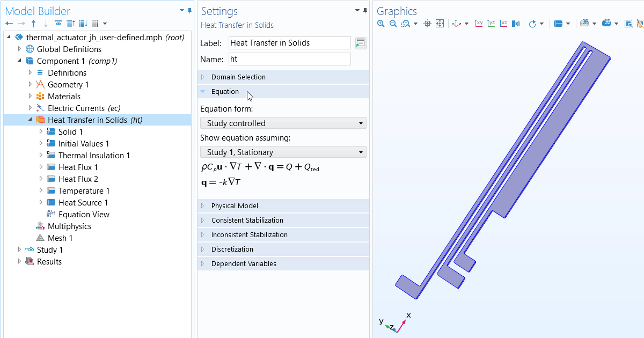Image resolution: width=644 pixels, height=338 pixels.
Task: Expand the Physical Model section
Action: 235,206
